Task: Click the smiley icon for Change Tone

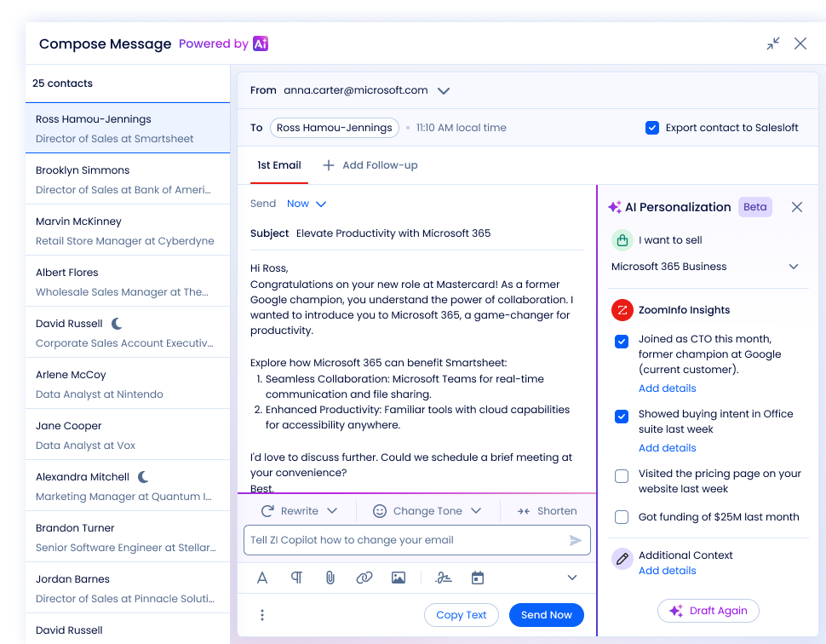Action: pyautogui.click(x=380, y=510)
